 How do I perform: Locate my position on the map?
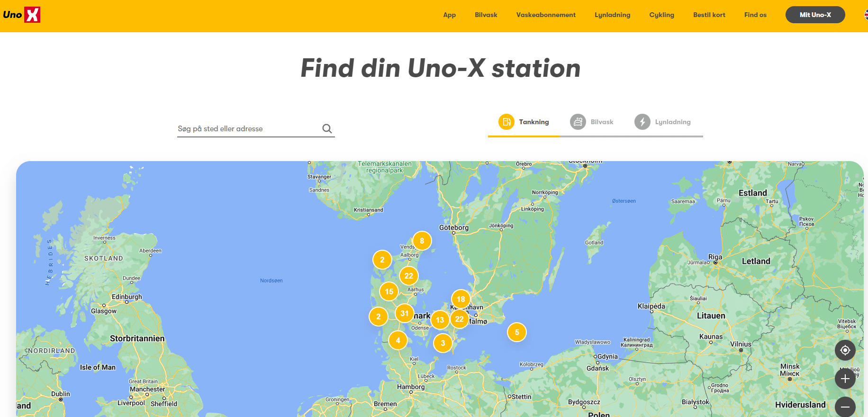coord(845,350)
